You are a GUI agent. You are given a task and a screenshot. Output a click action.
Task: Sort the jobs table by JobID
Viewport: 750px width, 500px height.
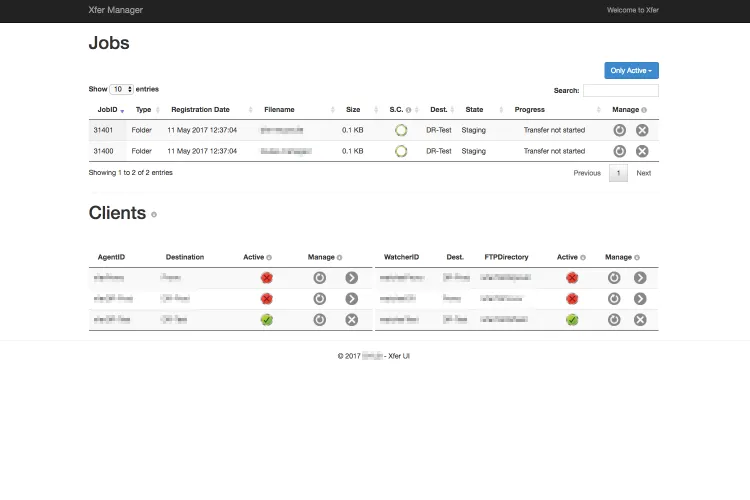coord(110,110)
